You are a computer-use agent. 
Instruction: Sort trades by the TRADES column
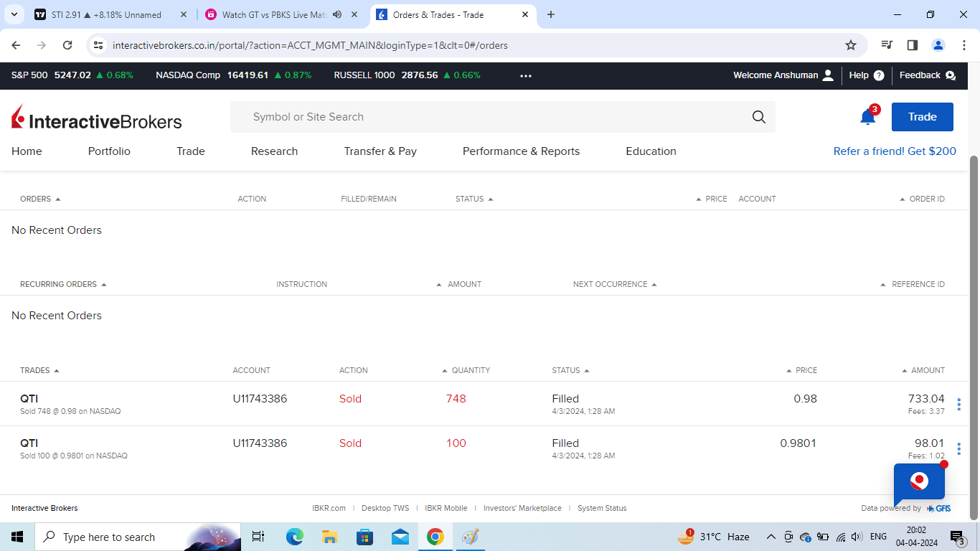[39, 370]
